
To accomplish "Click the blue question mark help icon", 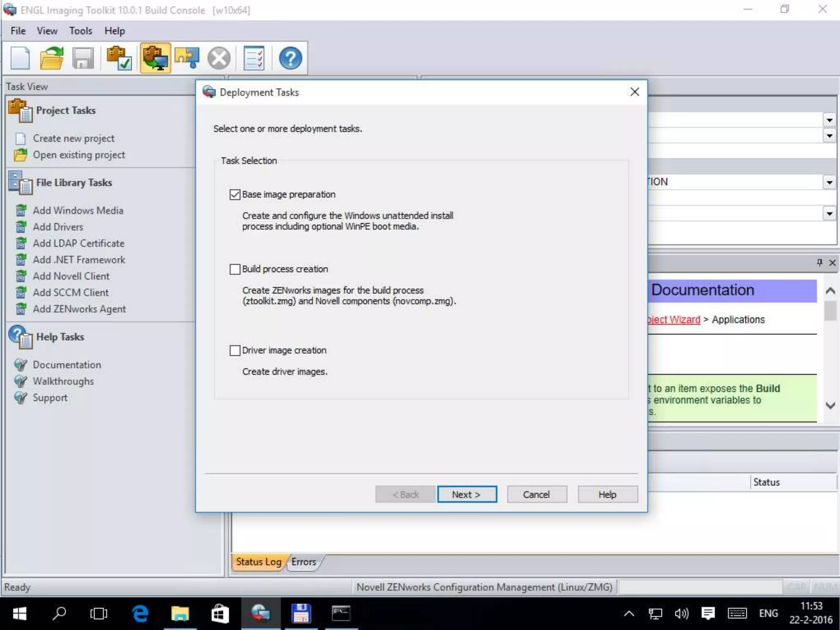I will click(x=290, y=58).
